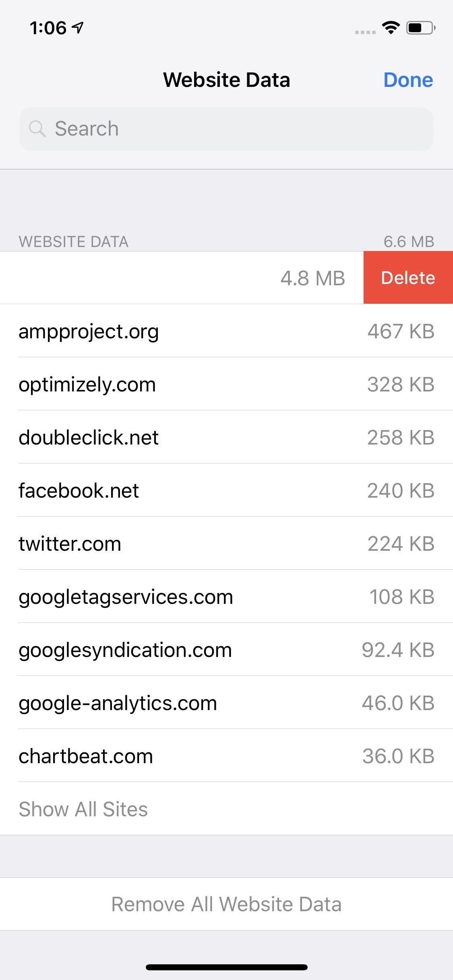This screenshot has height=980, width=453.
Task: Tap the red Delete button
Action: click(x=408, y=278)
